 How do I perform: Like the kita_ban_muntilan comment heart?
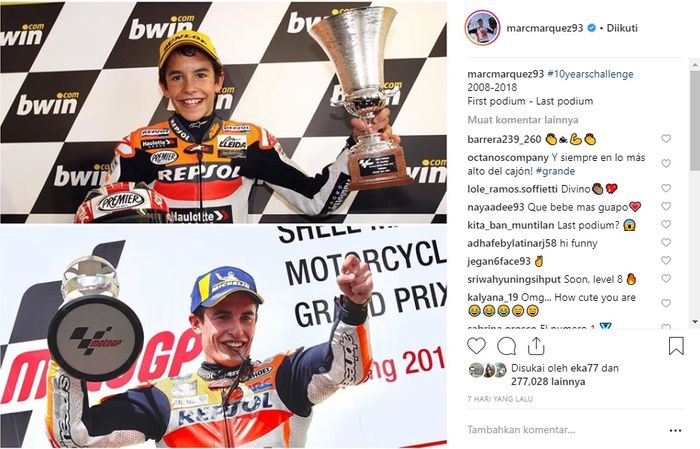pos(666,224)
